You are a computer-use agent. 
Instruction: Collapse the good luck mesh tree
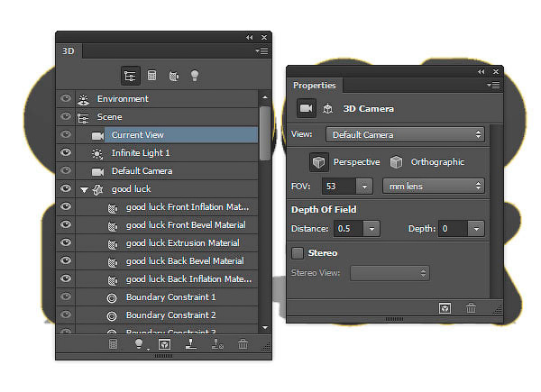tap(84, 189)
